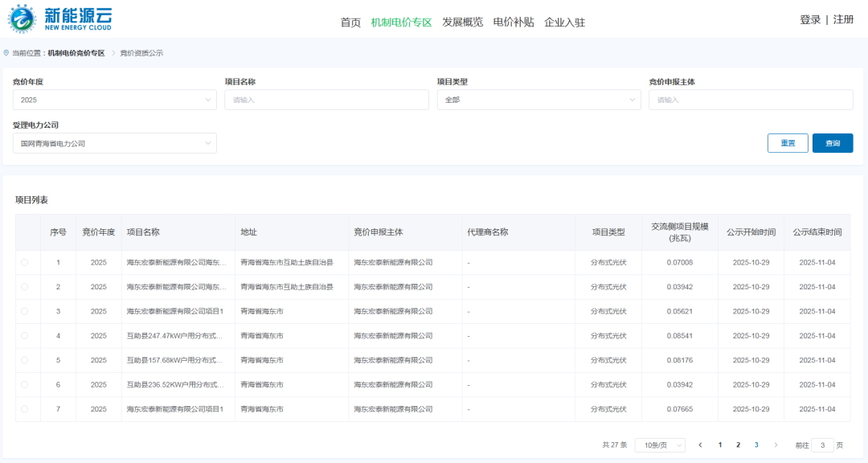The image size is (868, 463).
Task: Go to page 2 in pagination
Action: [739, 445]
